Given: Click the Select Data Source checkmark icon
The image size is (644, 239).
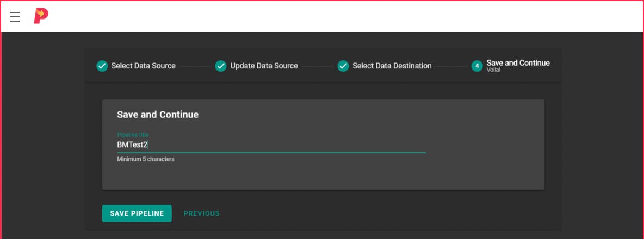Looking at the screenshot, I should [102, 66].
